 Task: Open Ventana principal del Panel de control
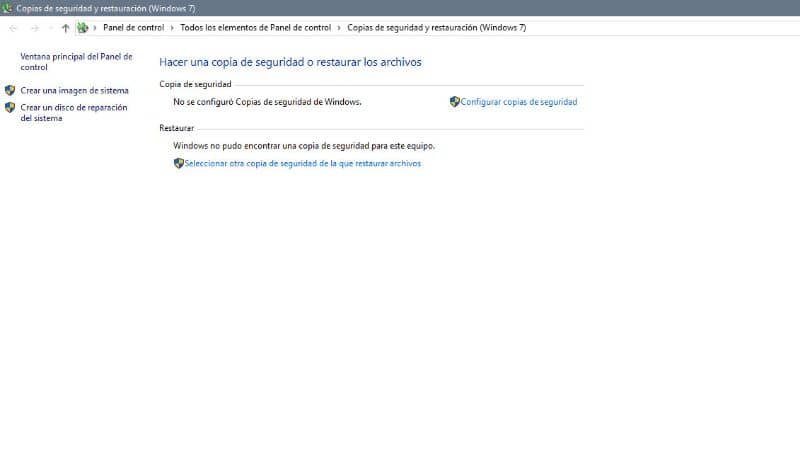(x=76, y=62)
